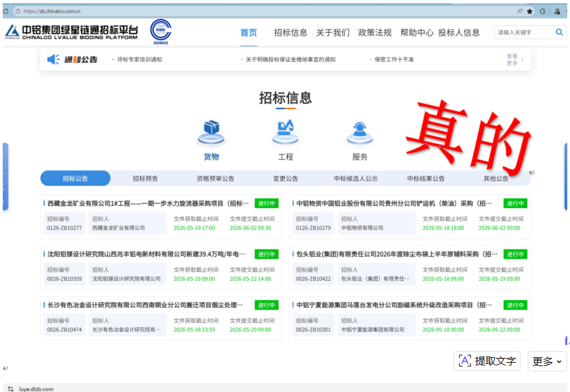Switch to the 中标候选人公示 tab
The image size is (570, 392).
pyautogui.click(x=355, y=179)
